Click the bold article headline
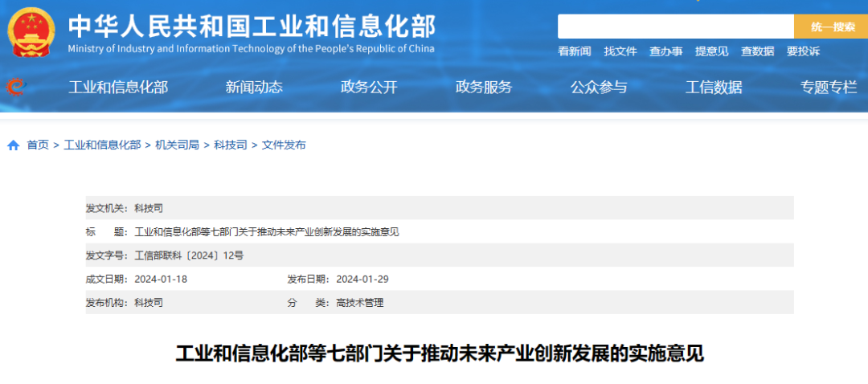The image size is (868, 384). click(440, 353)
